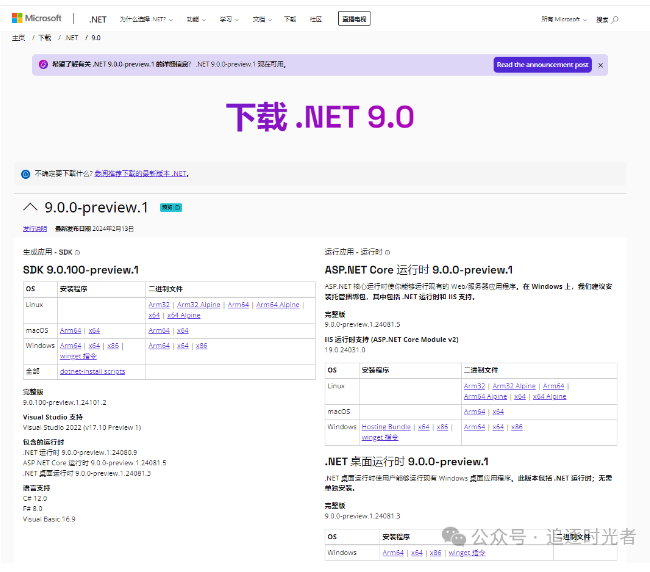Download the ASP.NET Core Windows Hosting Bundle
The width and height of the screenshot is (650, 572).
[x=386, y=427]
